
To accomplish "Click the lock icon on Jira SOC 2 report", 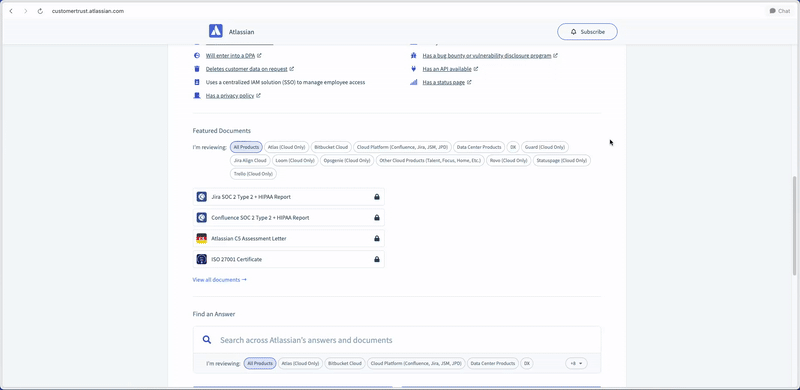I will tap(377, 197).
